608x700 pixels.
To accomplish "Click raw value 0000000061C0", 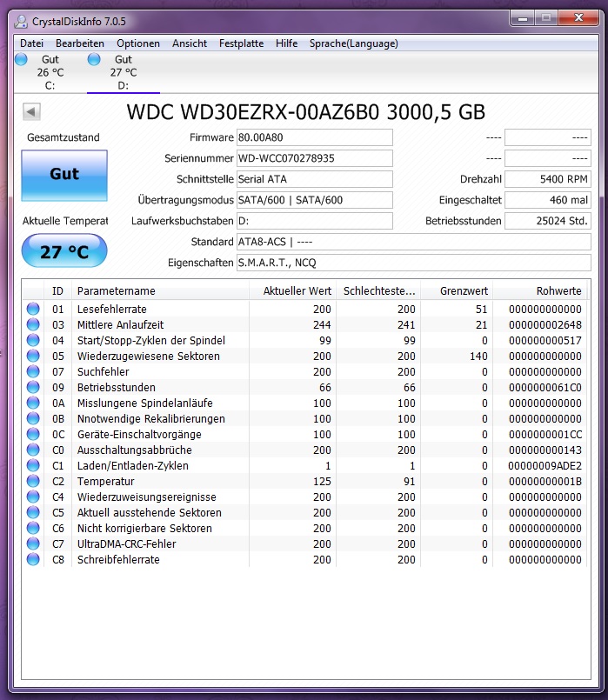I will (545, 388).
